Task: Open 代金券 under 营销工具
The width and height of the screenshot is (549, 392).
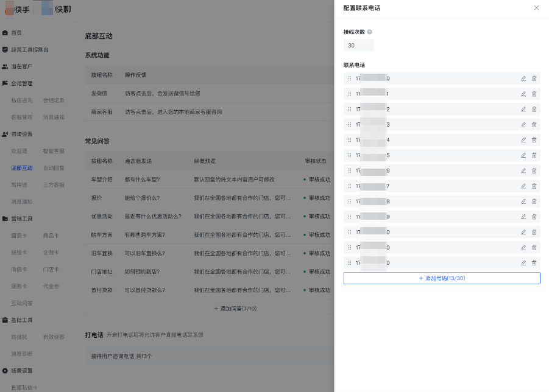Action: tap(51, 286)
